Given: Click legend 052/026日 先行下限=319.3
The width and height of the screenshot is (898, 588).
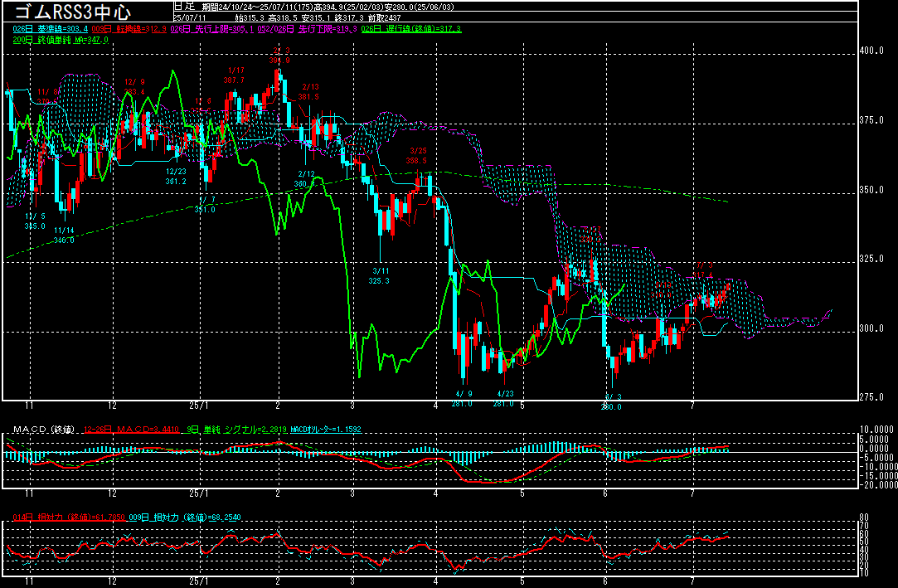Looking at the screenshot, I should tap(308, 29).
